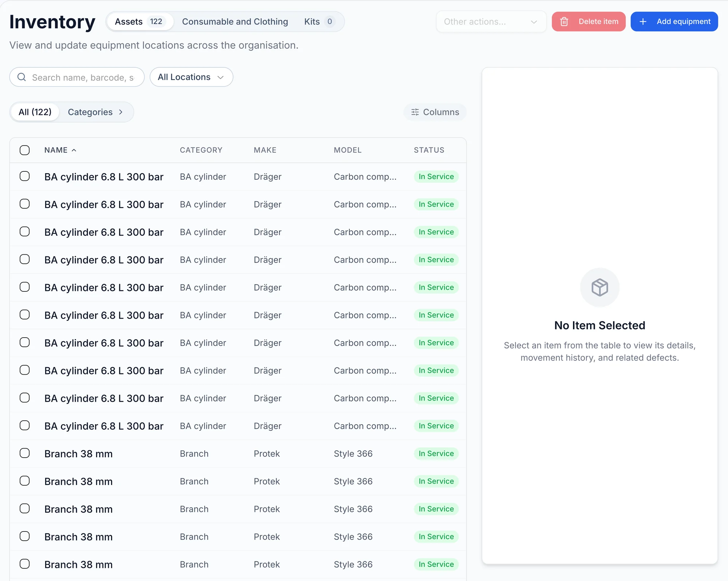This screenshot has height=581, width=728.
Task: Click the Columns sliders icon
Action: tap(415, 112)
